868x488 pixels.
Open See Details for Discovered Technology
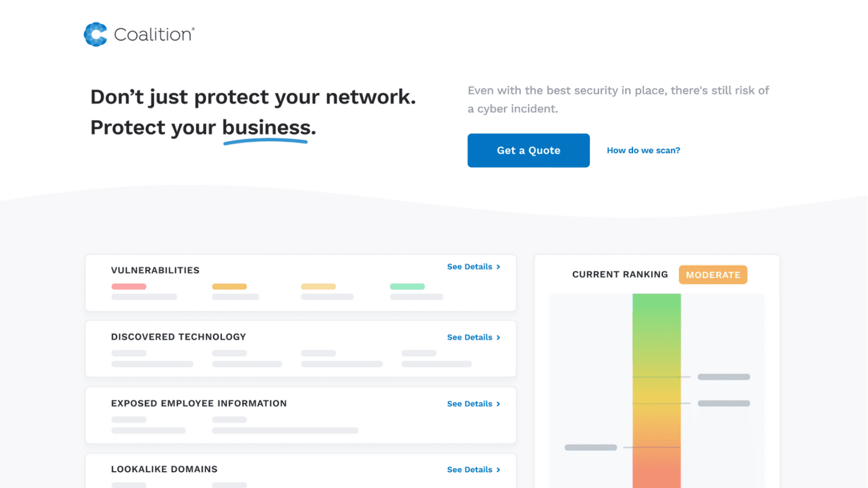[470, 337]
